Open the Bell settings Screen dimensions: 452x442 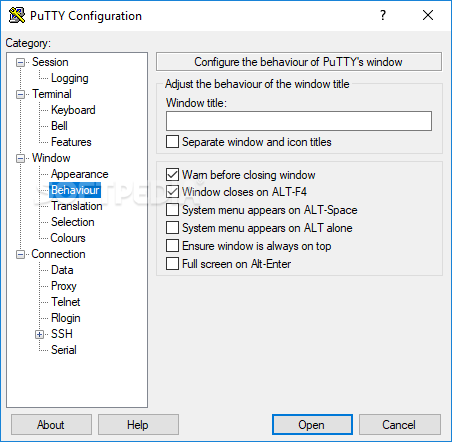point(59,126)
